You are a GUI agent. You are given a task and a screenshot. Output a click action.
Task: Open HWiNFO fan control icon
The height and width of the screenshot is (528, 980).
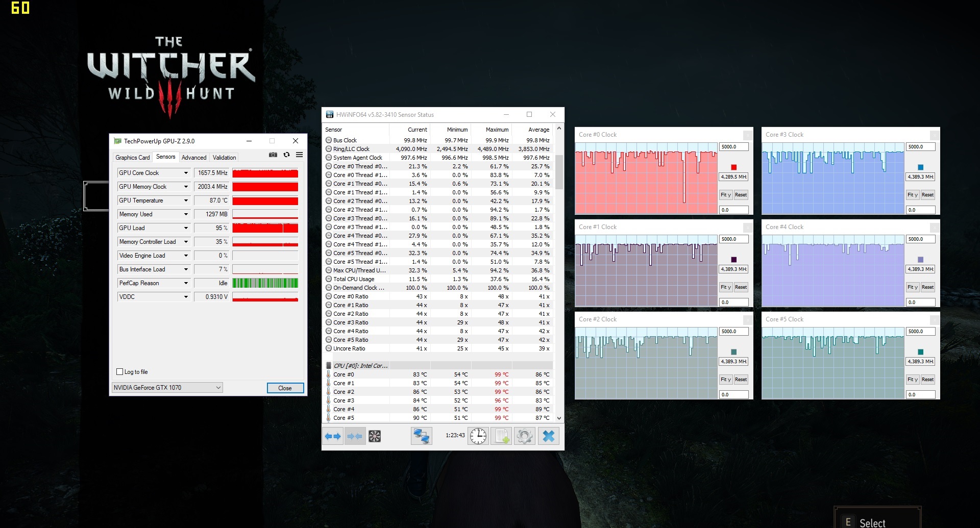tap(375, 436)
